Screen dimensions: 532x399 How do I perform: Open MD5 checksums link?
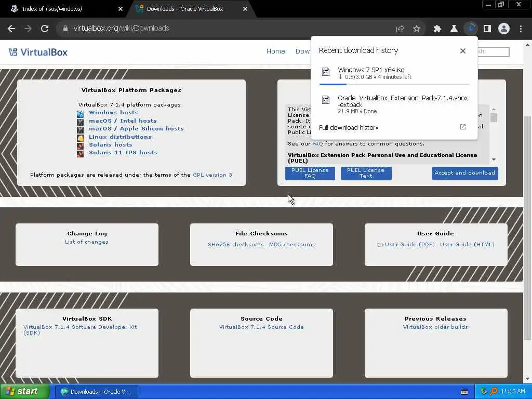coord(292,244)
